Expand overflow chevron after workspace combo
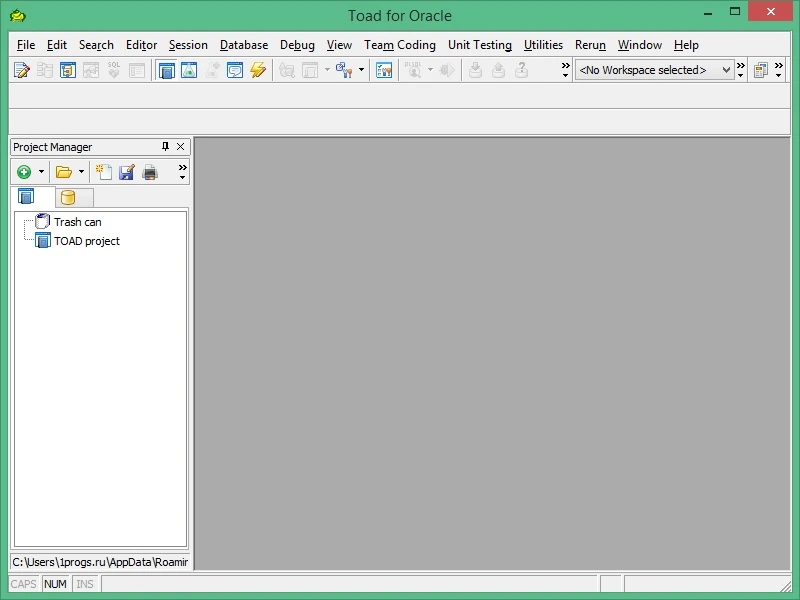Viewport: 800px width, 600px height. (741, 70)
